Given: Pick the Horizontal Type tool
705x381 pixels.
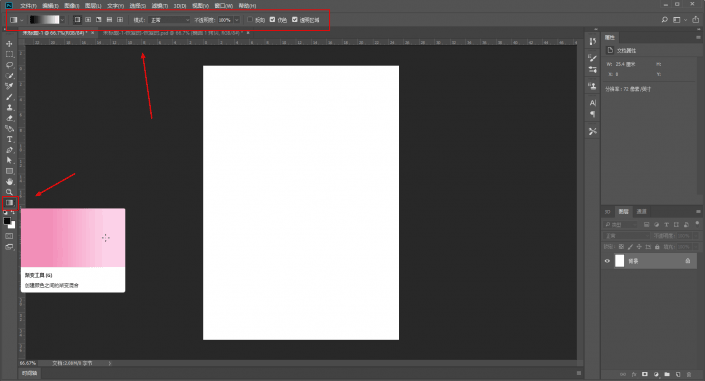Looking at the screenshot, I should (x=9, y=139).
